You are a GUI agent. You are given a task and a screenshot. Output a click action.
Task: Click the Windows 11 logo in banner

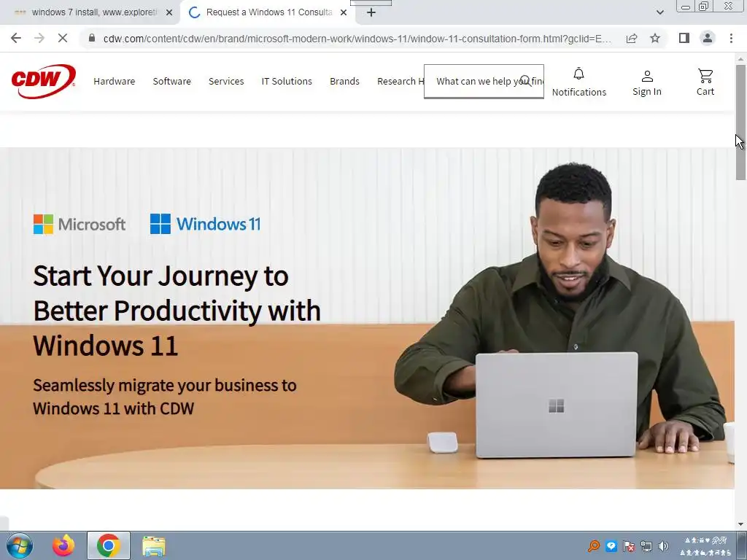205,224
